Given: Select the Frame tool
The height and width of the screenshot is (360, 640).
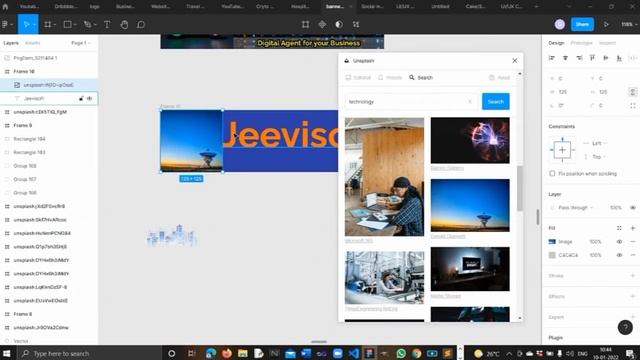Looking at the screenshot, I should click(x=48, y=24).
